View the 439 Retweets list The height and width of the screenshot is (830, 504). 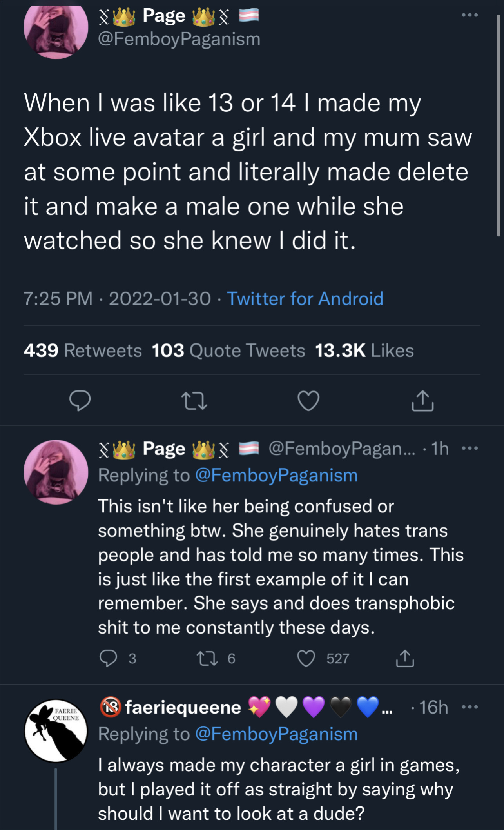click(83, 350)
